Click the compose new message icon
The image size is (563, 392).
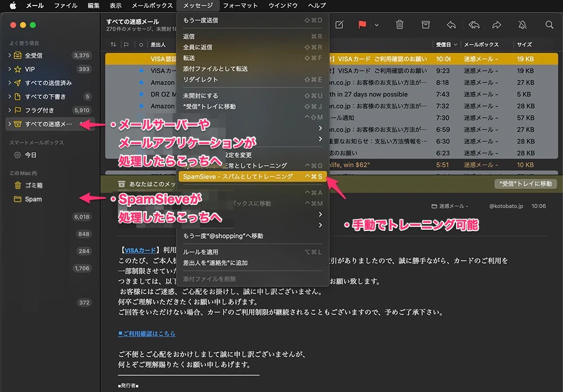pyautogui.click(x=339, y=25)
